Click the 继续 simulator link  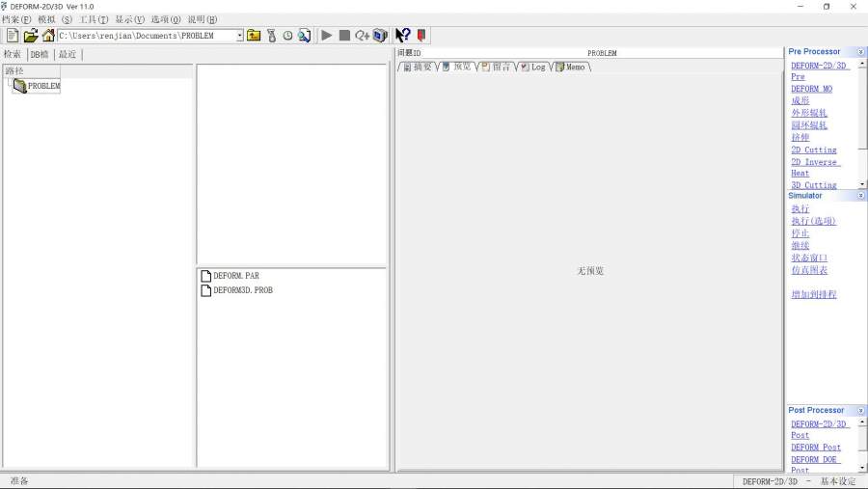click(x=800, y=245)
